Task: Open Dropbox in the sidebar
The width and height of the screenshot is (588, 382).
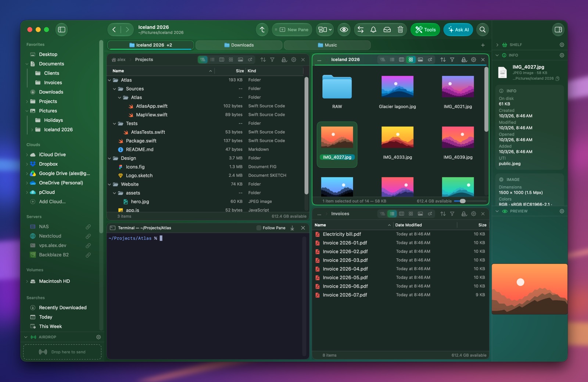Action: [x=48, y=164]
